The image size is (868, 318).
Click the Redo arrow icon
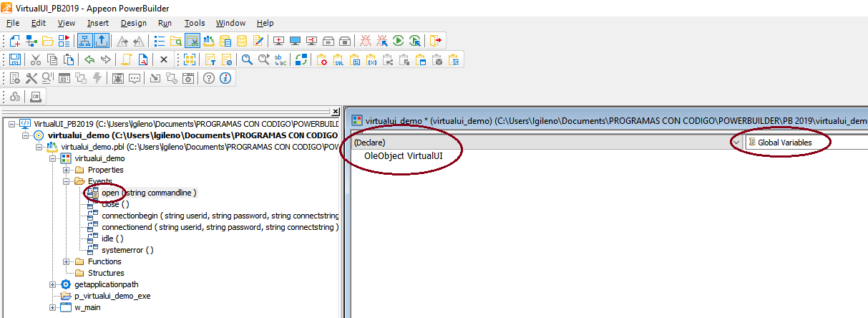pyautogui.click(x=106, y=59)
